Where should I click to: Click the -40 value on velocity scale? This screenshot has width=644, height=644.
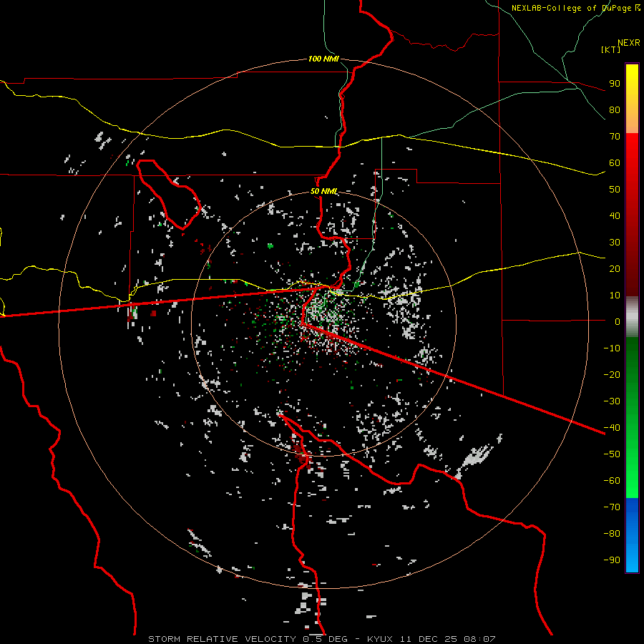(612, 428)
